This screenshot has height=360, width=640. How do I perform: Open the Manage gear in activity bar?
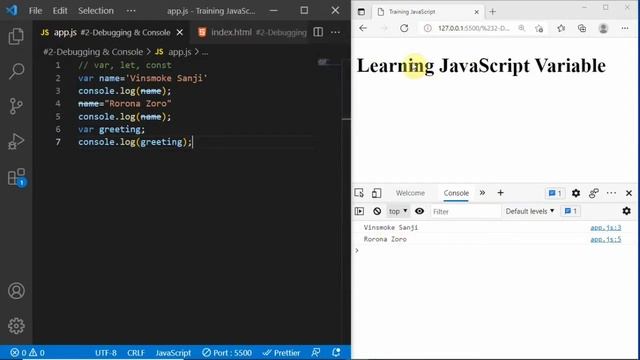[16, 326]
